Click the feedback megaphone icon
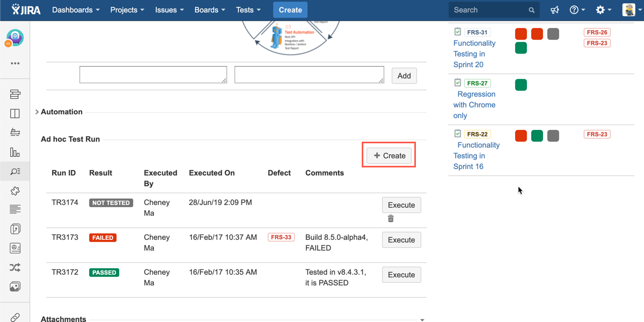Image resolution: width=644 pixels, height=322 pixels. tap(555, 10)
